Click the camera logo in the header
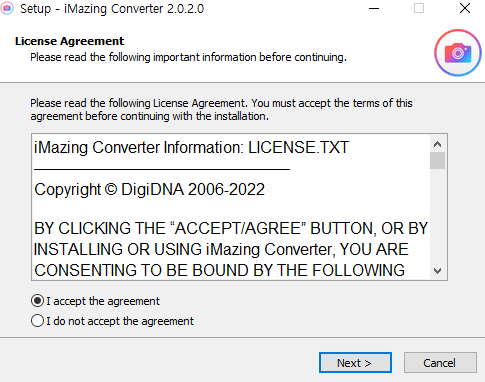This screenshot has height=382, width=485. 458,53
